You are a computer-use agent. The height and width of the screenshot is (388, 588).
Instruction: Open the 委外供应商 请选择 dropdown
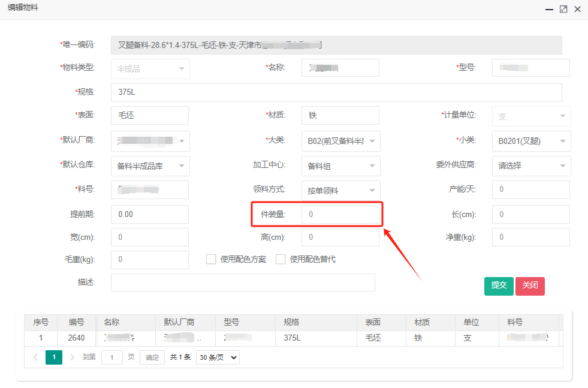(531, 166)
